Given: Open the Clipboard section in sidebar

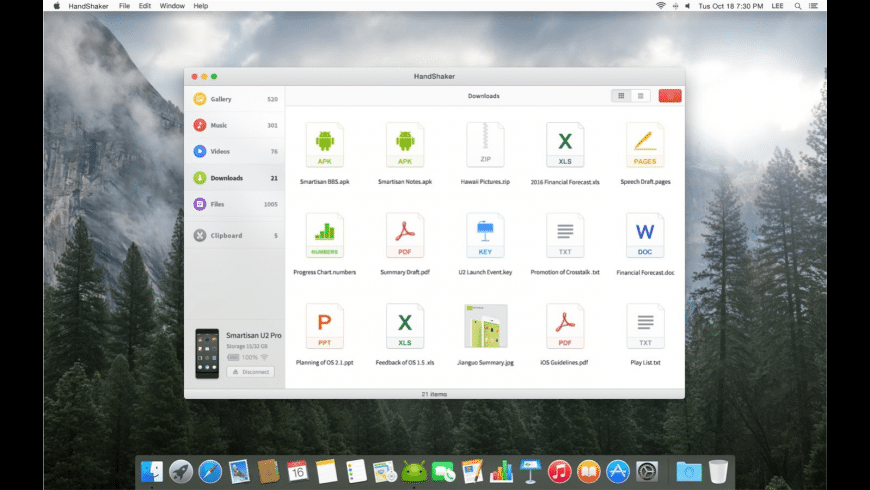Looking at the screenshot, I should pyautogui.click(x=235, y=235).
